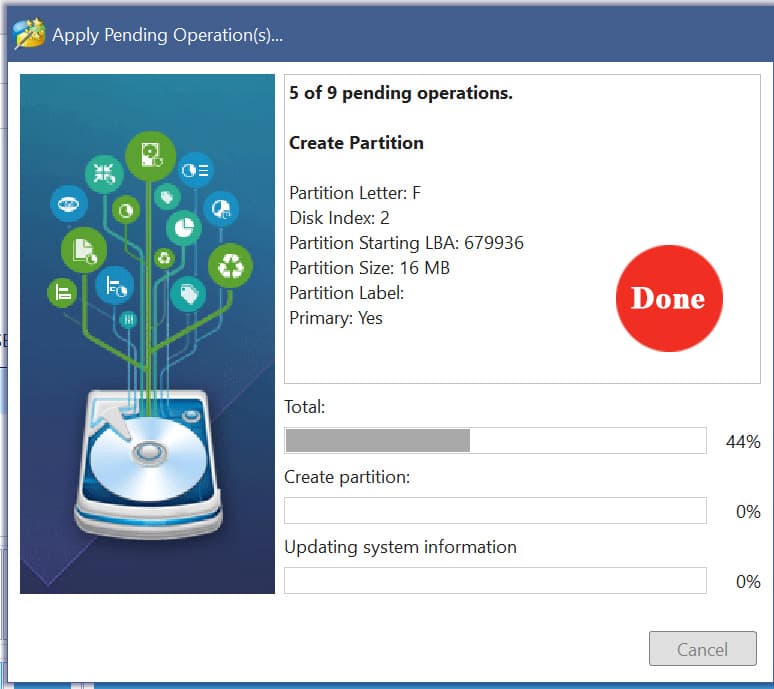Click the Apply Pending Operation(s) title bar
The height and width of the screenshot is (689, 774).
click(167, 36)
